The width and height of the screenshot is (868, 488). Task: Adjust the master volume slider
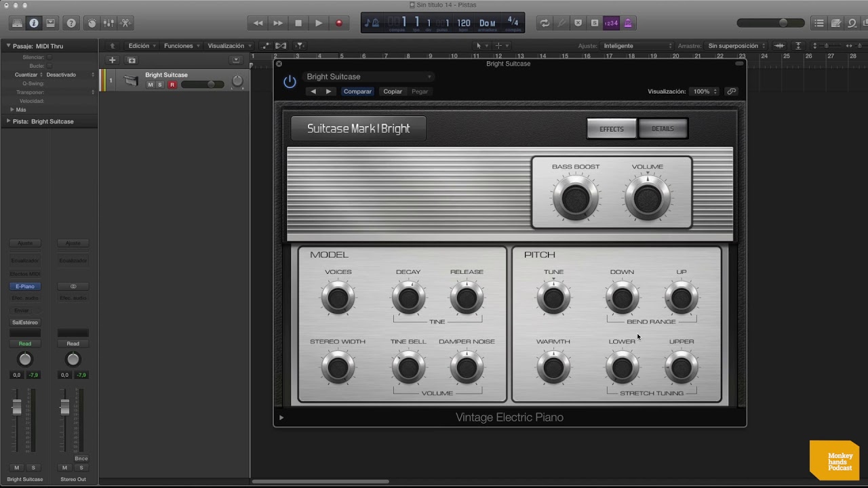(x=770, y=23)
